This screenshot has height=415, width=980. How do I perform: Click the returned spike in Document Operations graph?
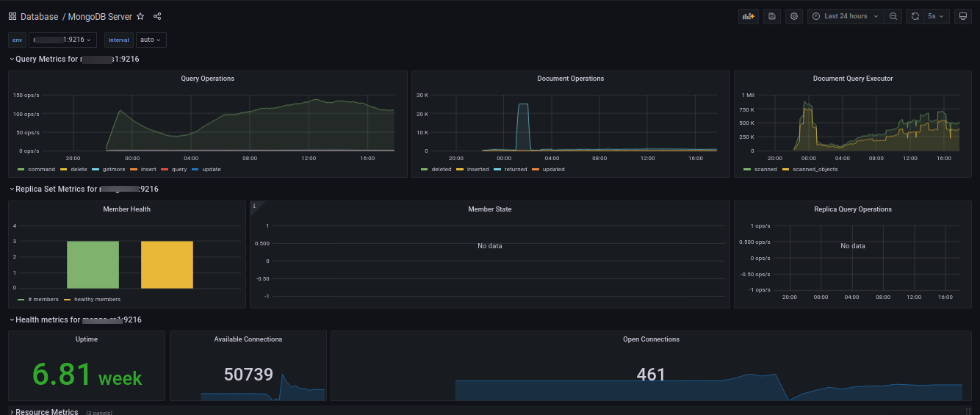(x=523, y=126)
